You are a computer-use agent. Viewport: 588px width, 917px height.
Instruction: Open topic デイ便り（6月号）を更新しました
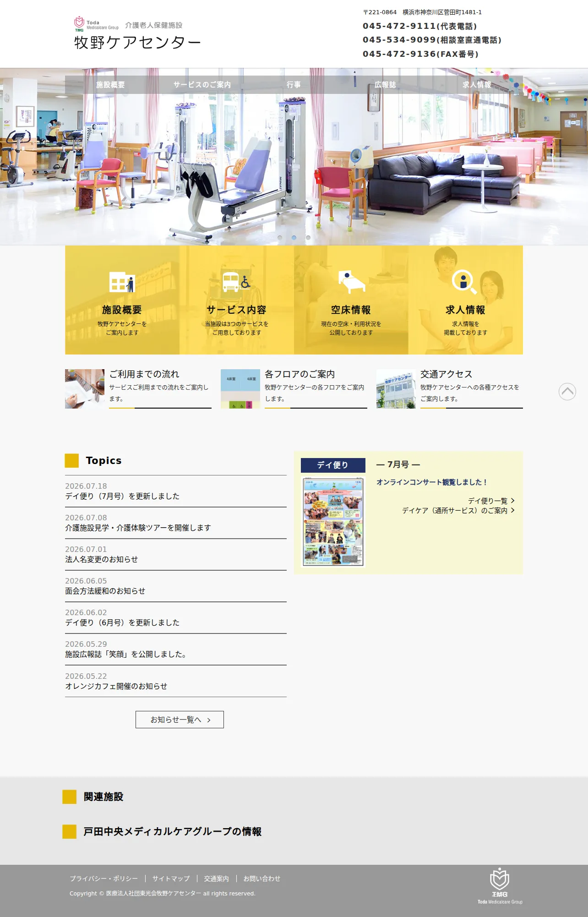(x=122, y=622)
